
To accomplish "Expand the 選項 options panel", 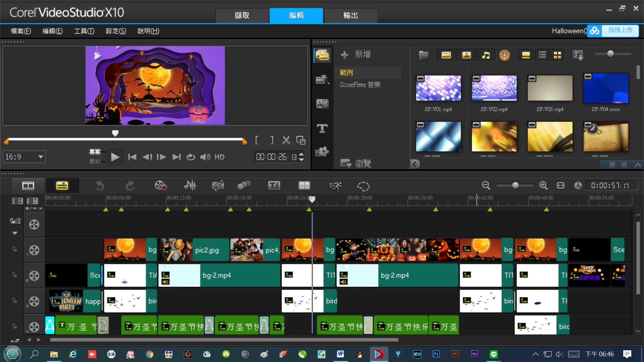I will pos(621,165).
